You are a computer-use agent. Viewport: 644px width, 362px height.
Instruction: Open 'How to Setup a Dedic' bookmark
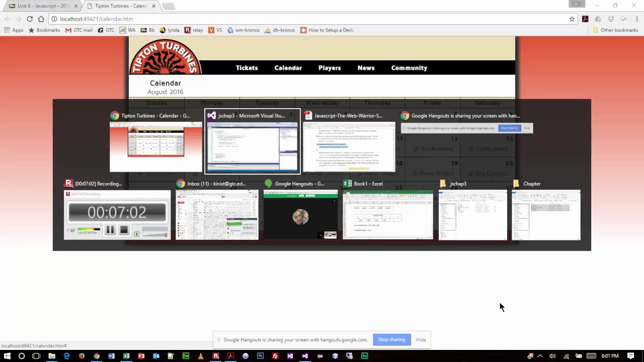(328, 30)
